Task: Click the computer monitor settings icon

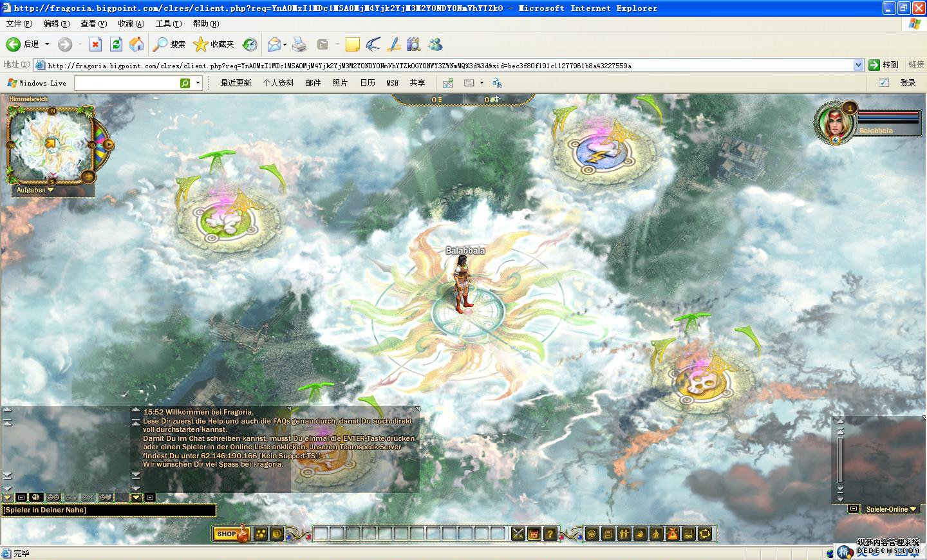Action: coord(689,534)
